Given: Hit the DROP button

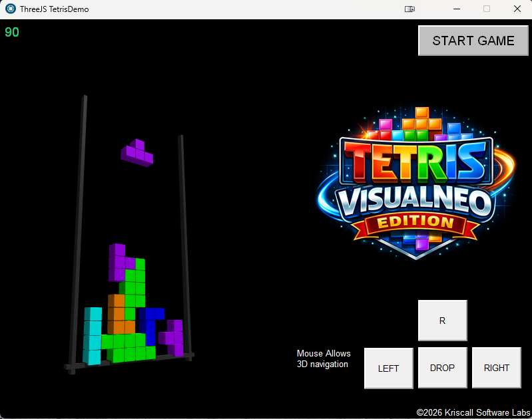Looking at the screenshot, I should [x=442, y=368].
